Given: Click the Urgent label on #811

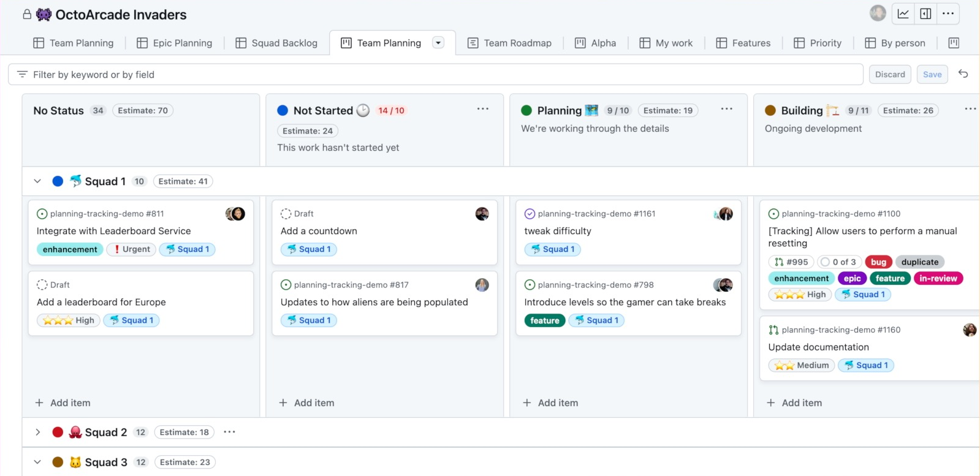Looking at the screenshot, I should click(x=131, y=249).
